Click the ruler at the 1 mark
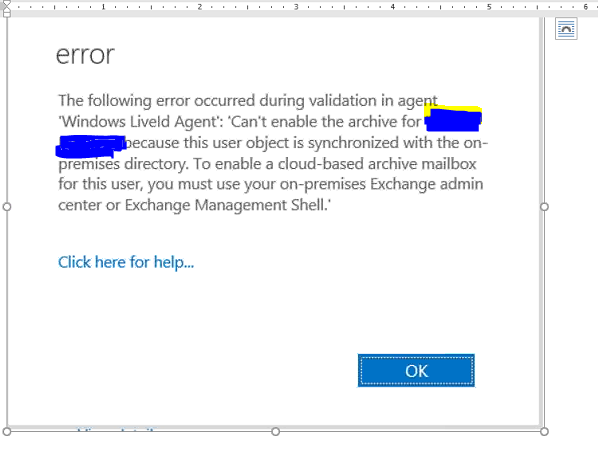Screen dimensions: 598x460 (x=103, y=6)
